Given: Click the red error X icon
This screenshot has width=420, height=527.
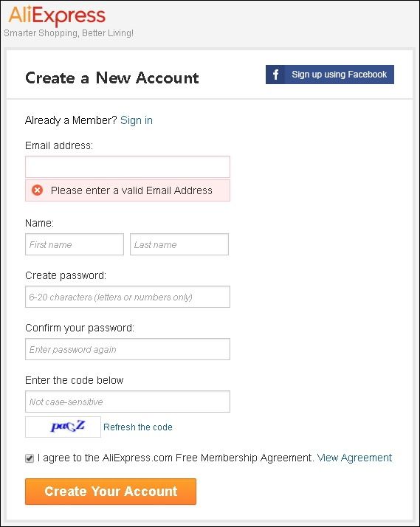Looking at the screenshot, I should point(38,190).
